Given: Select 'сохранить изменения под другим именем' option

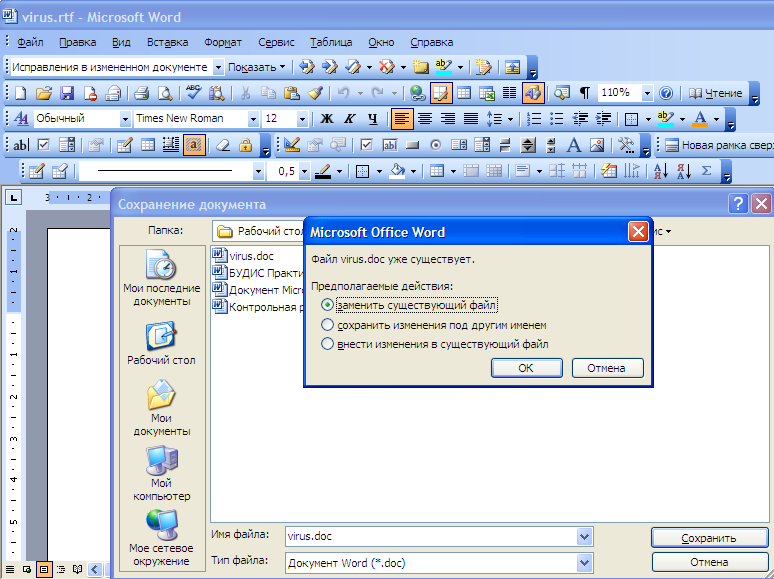Looking at the screenshot, I should coord(434,325).
